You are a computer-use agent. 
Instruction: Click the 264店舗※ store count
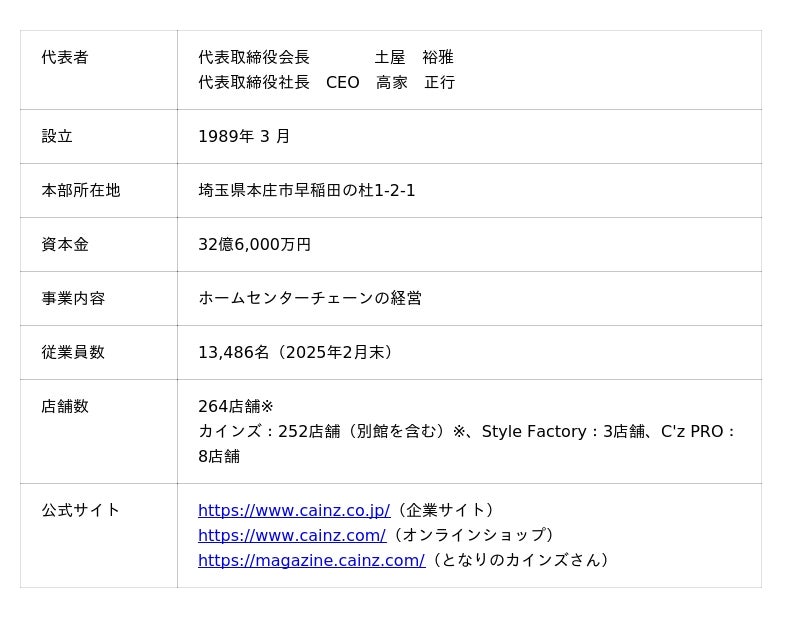[236, 407]
